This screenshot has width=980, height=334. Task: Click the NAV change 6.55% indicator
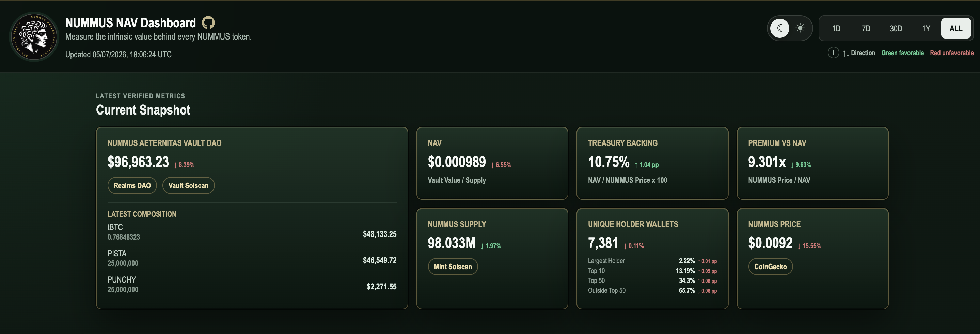pyautogui.click(x=501, y=165)
